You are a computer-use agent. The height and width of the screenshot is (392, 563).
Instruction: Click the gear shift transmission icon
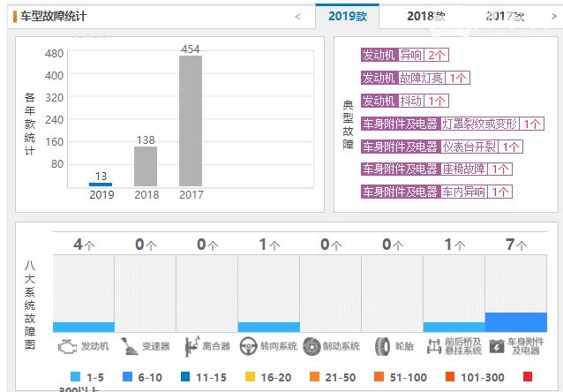click(129, 346)
